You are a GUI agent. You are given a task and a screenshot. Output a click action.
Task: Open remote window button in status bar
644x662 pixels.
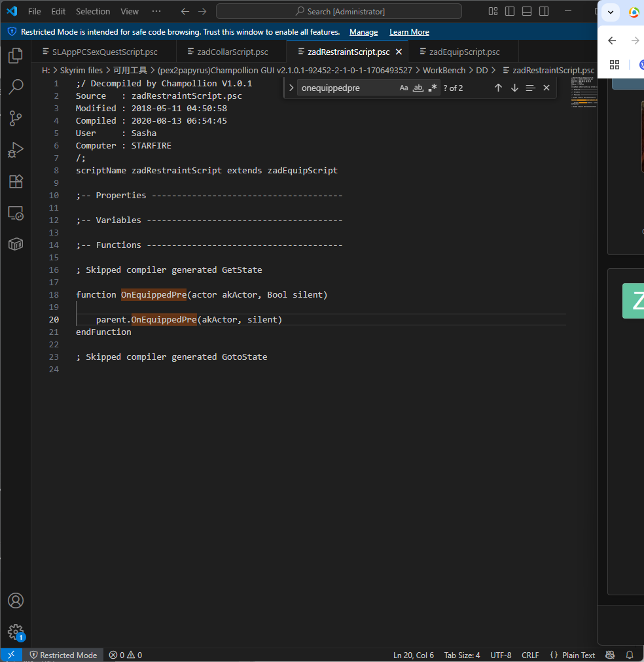[11, 655]
